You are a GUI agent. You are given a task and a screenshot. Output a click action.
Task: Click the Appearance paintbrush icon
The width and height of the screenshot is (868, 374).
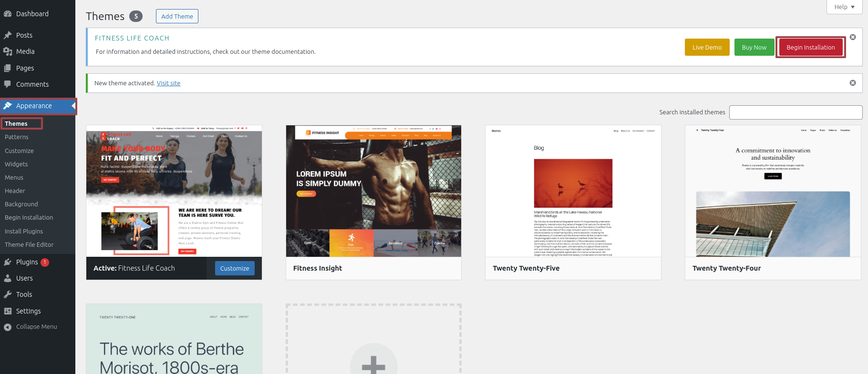coord(8,106)
